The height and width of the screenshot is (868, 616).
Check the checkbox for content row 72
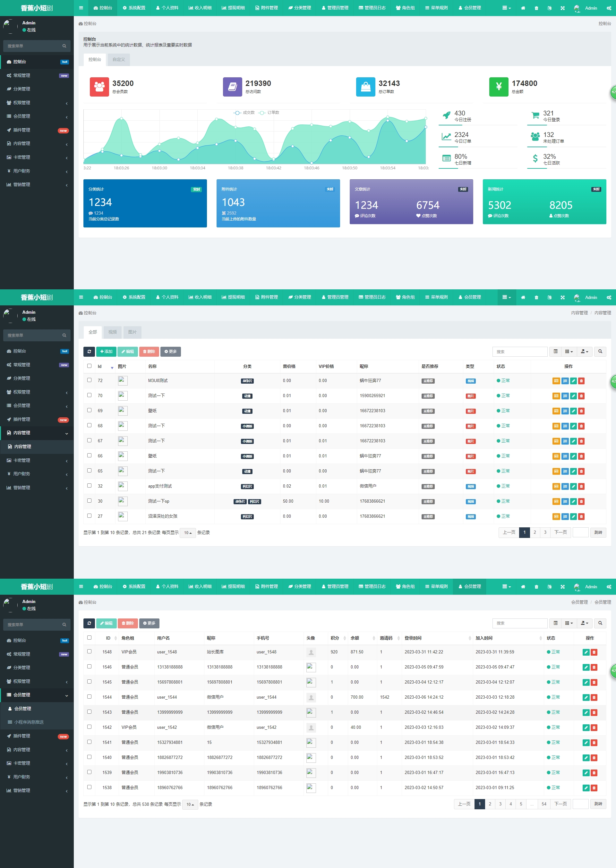[x=90, y=380]
